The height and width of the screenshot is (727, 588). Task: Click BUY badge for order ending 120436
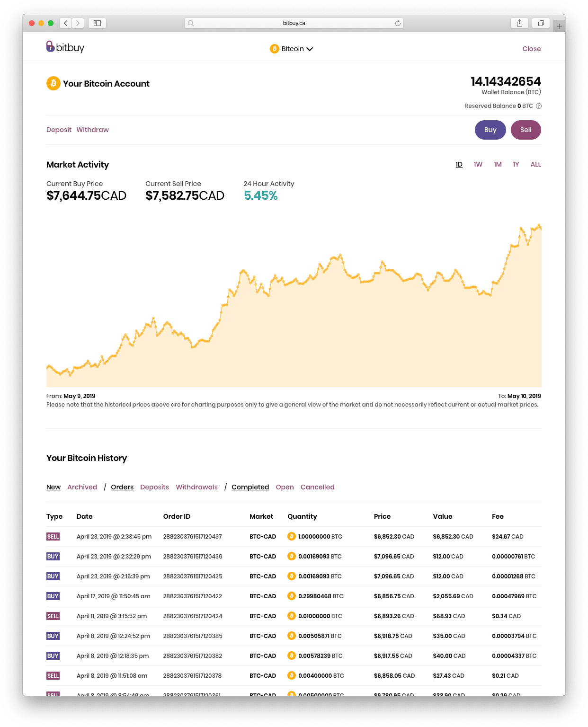(x=53, y=557)
